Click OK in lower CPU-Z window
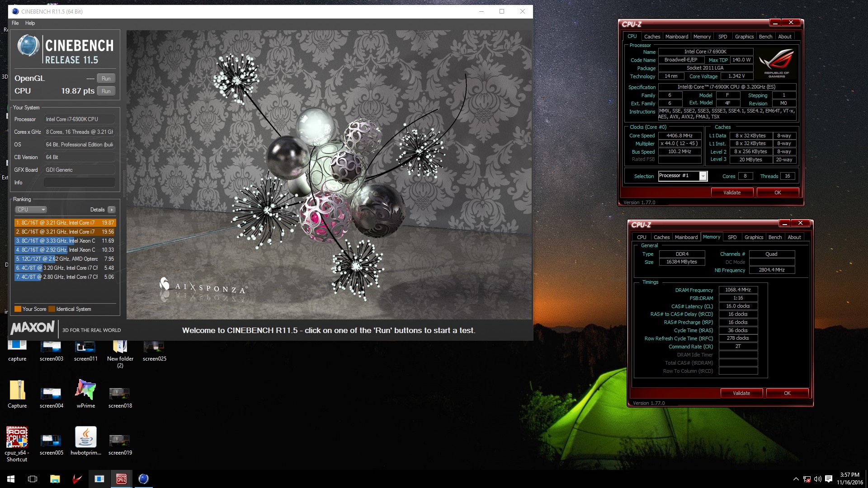This screenshot has width=868, height=488. click(x=787, y=393)
